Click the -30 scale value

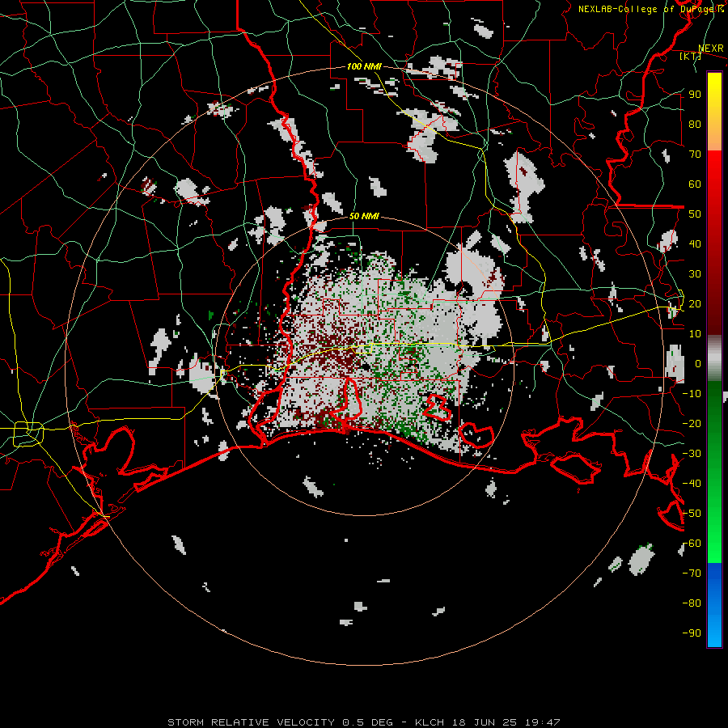point(692,454)
